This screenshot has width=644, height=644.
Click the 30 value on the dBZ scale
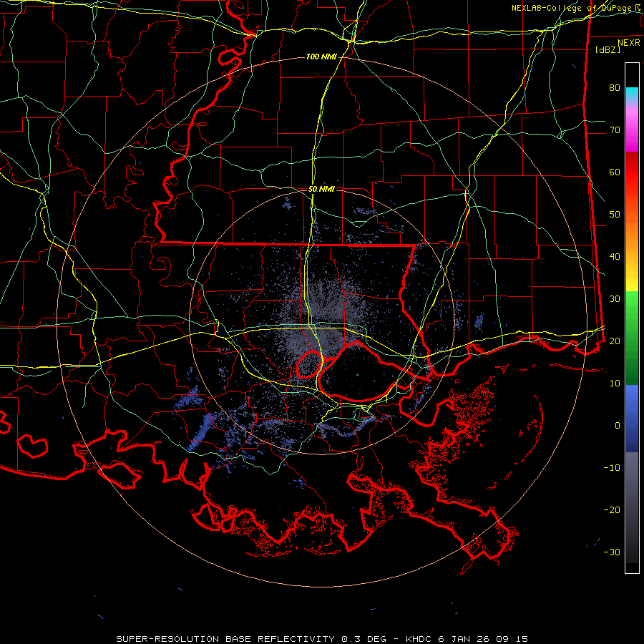pos(615,298)
